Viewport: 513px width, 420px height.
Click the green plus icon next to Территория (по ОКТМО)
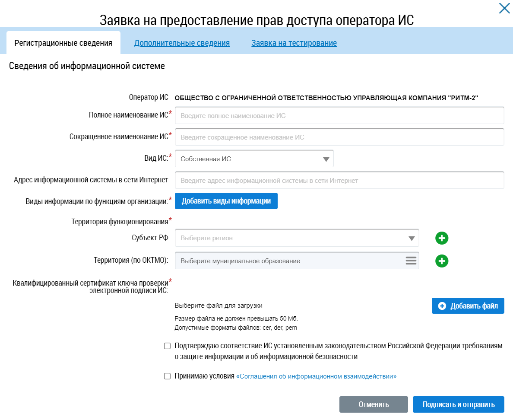[x=442, y=261]
